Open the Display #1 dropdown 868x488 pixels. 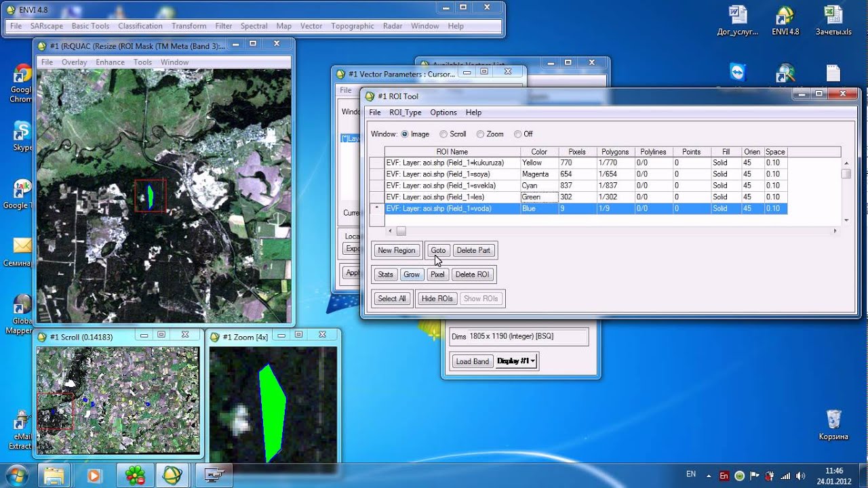(517, 361)
